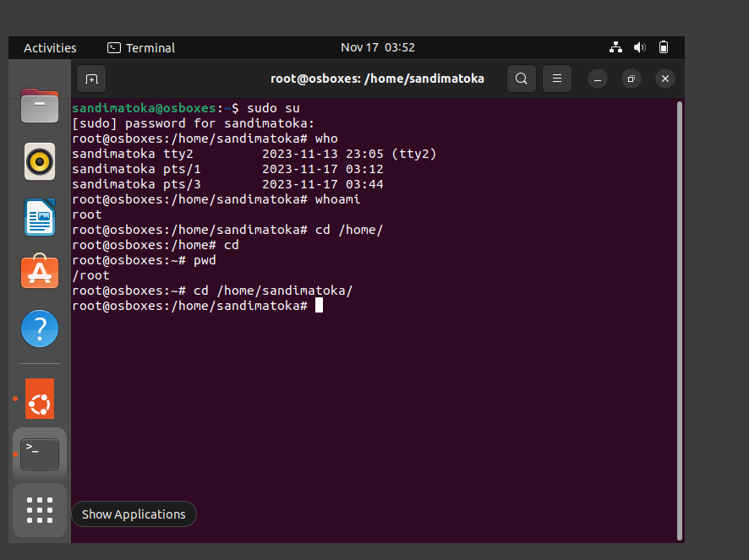The width and height of the screenshot is (749, 560).
Task: Restore the terminal window size
Action: [x=631, y=79]
